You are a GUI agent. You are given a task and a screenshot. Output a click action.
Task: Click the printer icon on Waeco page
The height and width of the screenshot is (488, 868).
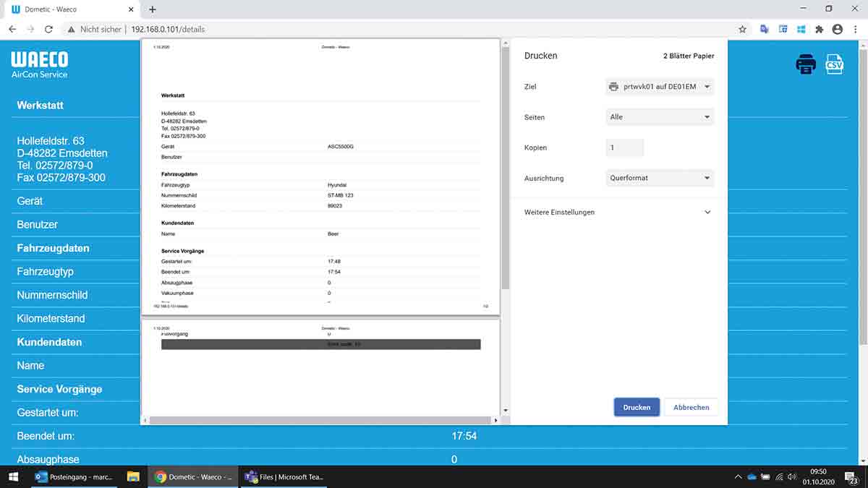tap(805, 64)
